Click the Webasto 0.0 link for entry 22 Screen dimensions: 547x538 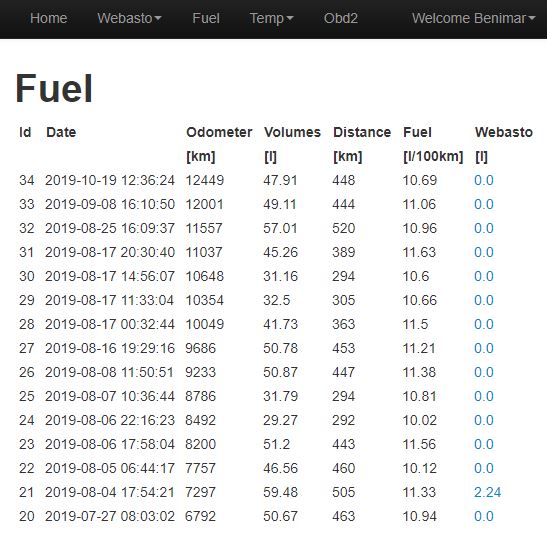(x=484, y=468)
